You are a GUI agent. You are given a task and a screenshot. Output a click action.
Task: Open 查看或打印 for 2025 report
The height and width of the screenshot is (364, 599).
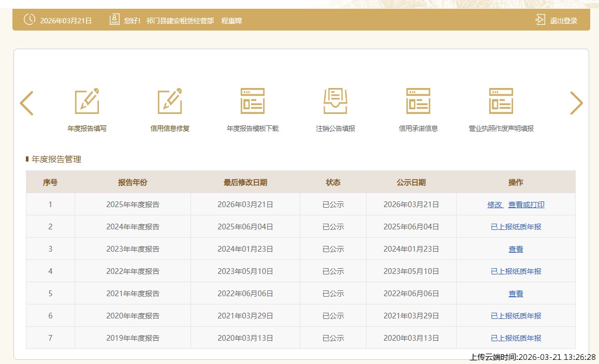click(526, 205)
